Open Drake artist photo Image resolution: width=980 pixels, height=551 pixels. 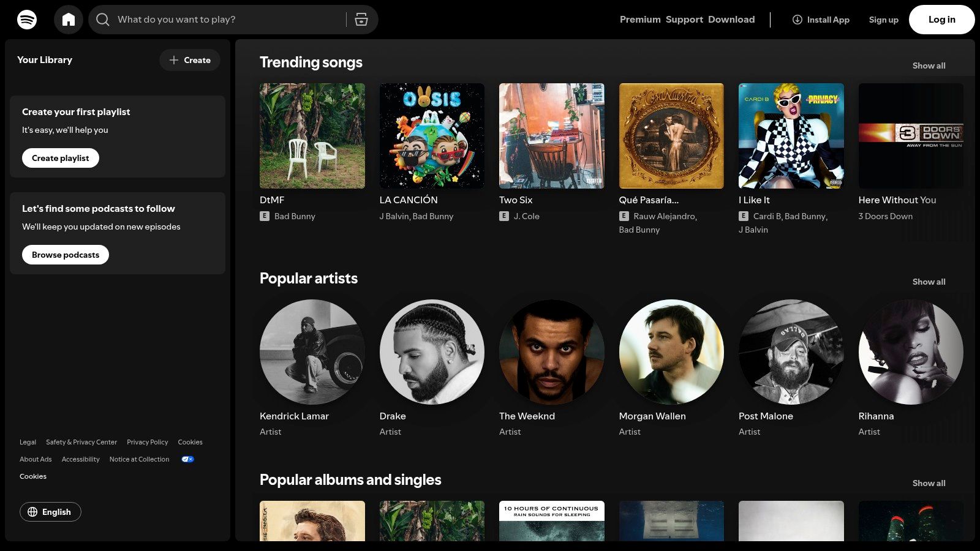[x=432, y=352]
